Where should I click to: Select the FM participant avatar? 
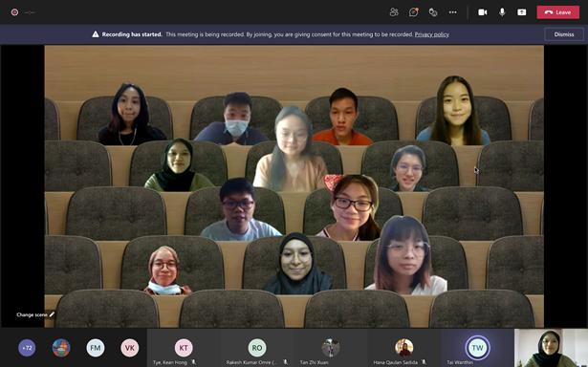tap(96, 348)
